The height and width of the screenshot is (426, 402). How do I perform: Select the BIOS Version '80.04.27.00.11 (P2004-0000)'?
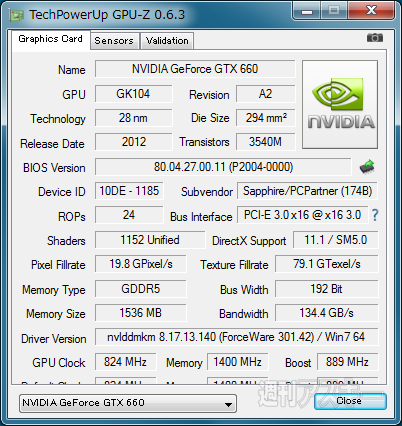tap(223, 167)
